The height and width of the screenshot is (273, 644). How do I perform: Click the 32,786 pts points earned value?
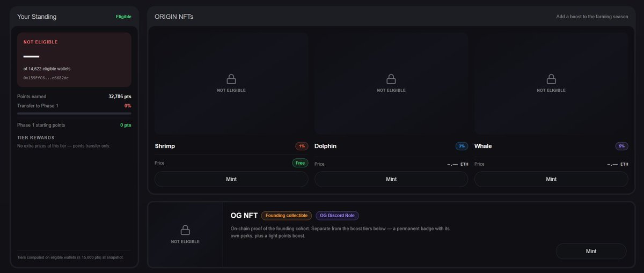click(120, 97)
